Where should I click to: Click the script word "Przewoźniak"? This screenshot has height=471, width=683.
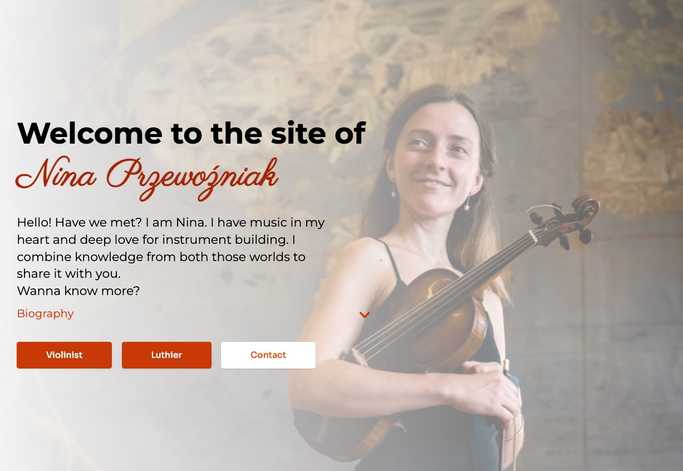click(x=192, y=178)
